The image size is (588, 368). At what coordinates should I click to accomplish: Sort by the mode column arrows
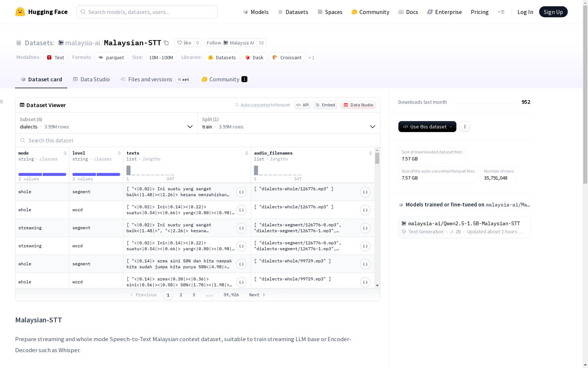[65, 153]
